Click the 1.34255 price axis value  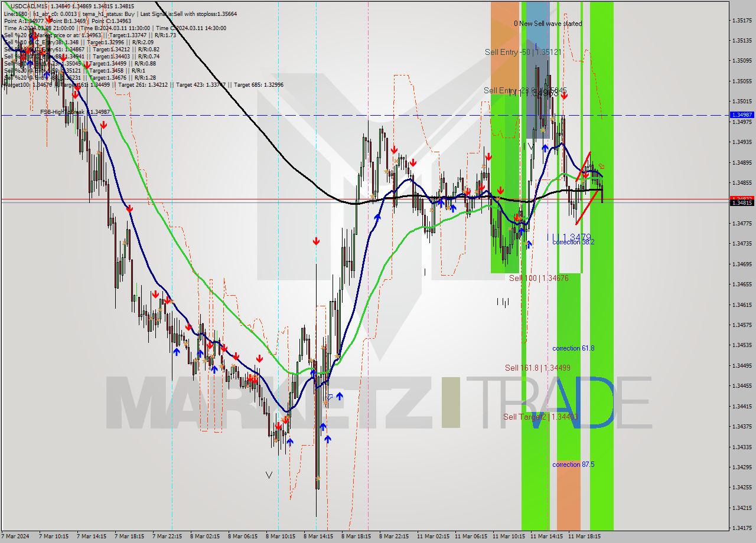pyautogui.click(x=742, y=488)
